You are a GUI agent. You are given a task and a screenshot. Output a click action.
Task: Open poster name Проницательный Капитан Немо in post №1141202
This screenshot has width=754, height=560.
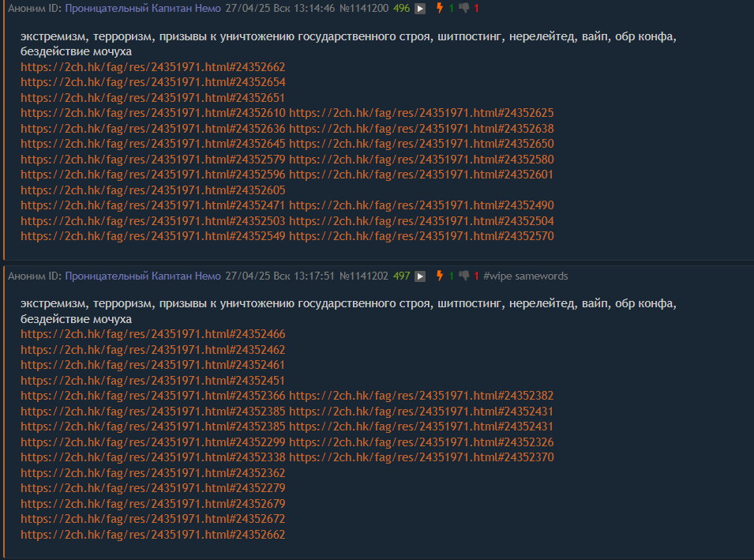pyautogui.click(x=143, y=276)
